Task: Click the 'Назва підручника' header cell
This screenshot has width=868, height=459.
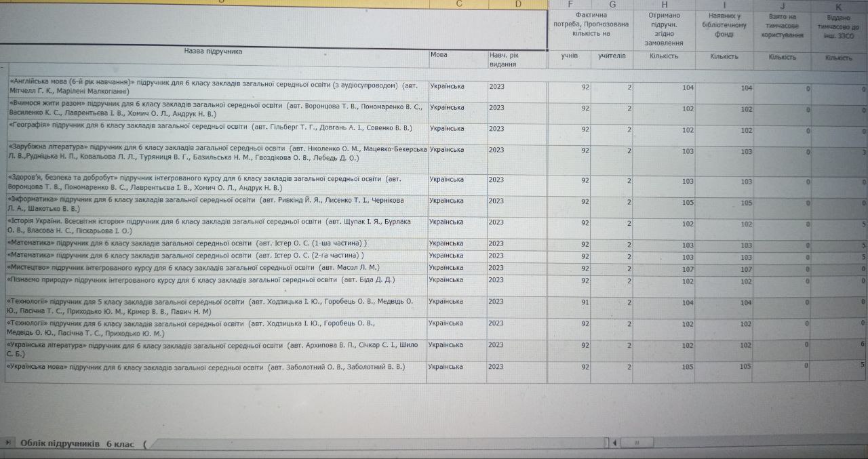Action: [x=213, y=52]
